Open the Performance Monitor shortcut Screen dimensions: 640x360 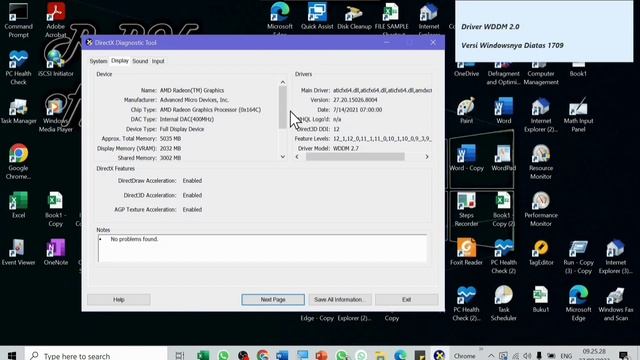click(541, 209)
